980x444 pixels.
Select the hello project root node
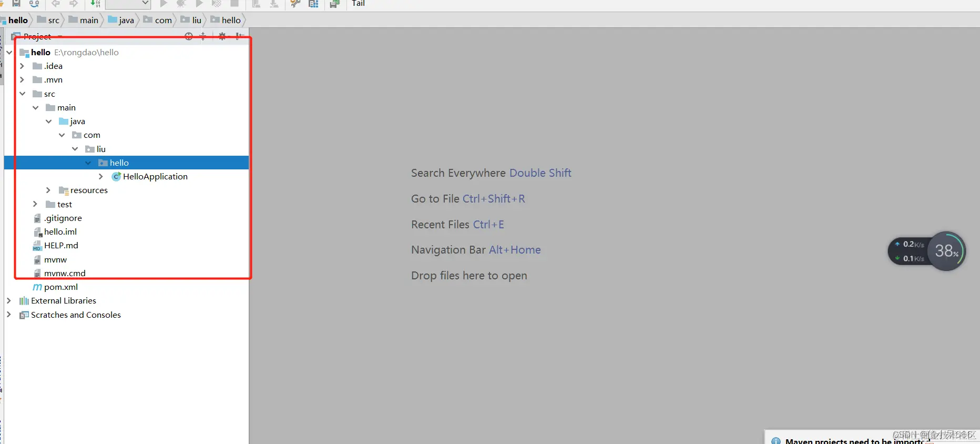[69, 52]
